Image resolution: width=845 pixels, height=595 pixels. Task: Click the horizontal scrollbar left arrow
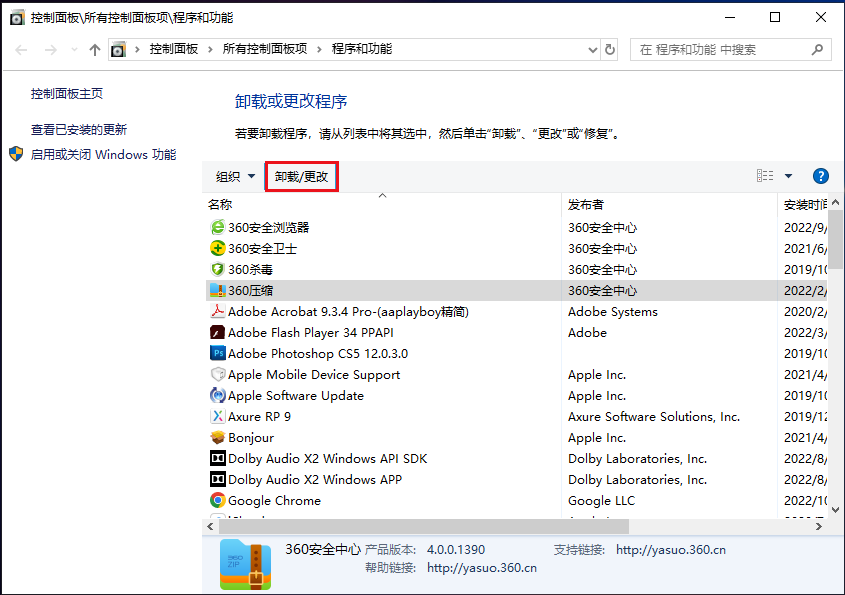click(210, 527)
